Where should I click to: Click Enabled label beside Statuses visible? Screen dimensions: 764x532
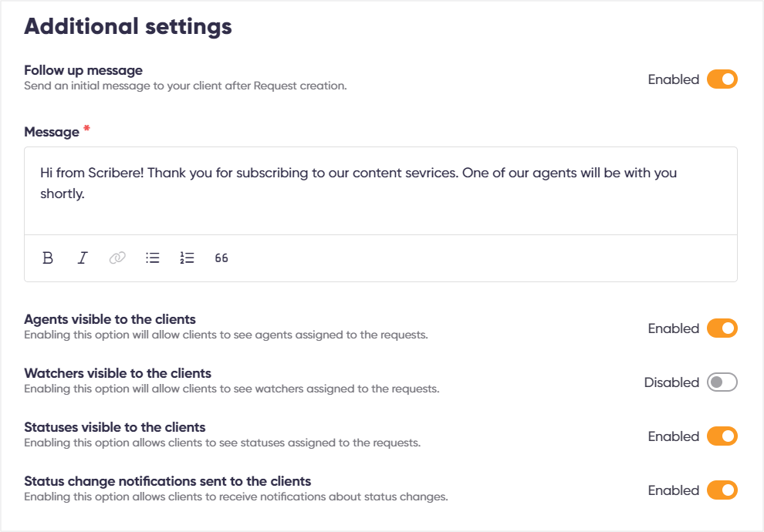click(674, 436)
